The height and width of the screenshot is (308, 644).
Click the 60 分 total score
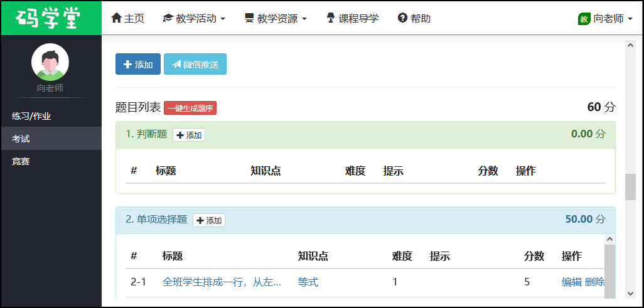[602, 107]
